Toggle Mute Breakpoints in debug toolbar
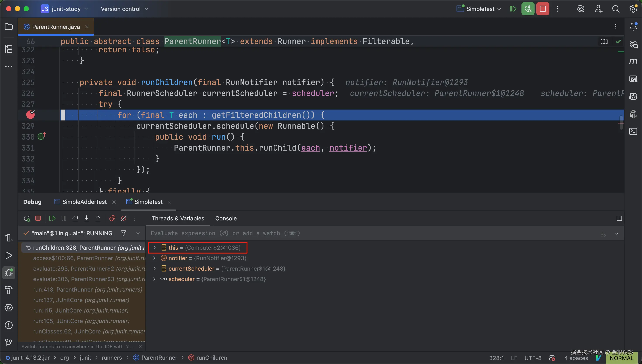 pyautogui.click(x=124, y=218)
